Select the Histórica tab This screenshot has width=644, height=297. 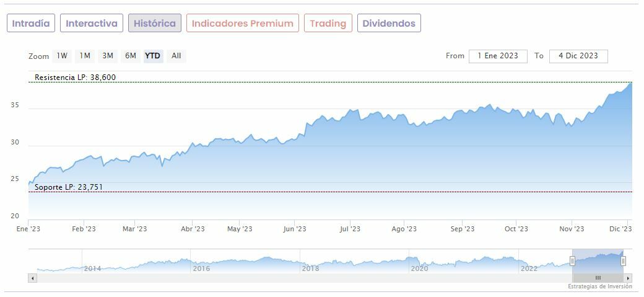coord(155,24)
